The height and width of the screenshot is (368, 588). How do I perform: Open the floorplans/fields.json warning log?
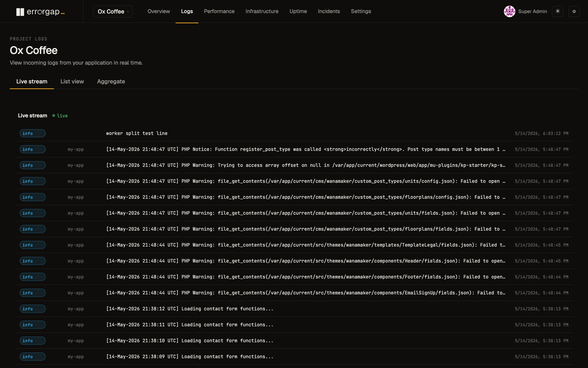point(306,229)
